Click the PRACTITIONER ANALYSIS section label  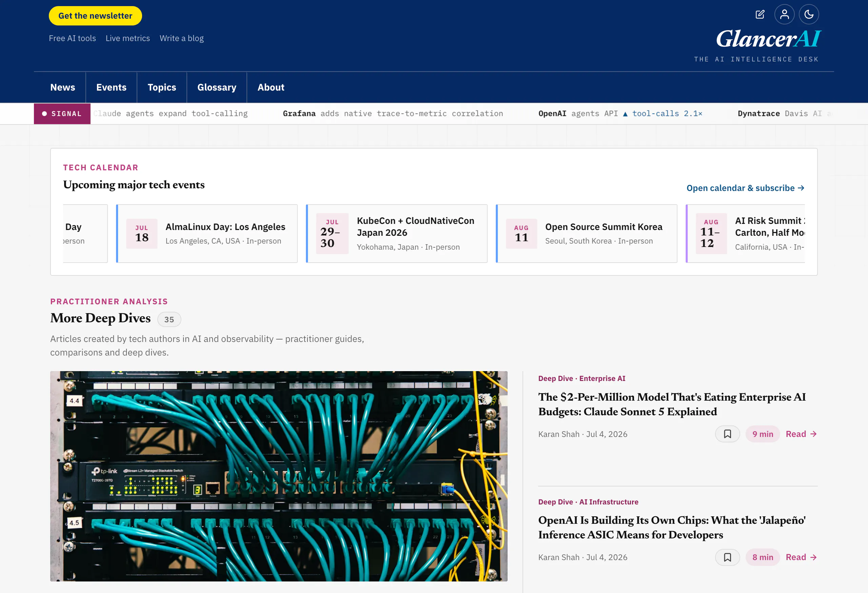109,302
